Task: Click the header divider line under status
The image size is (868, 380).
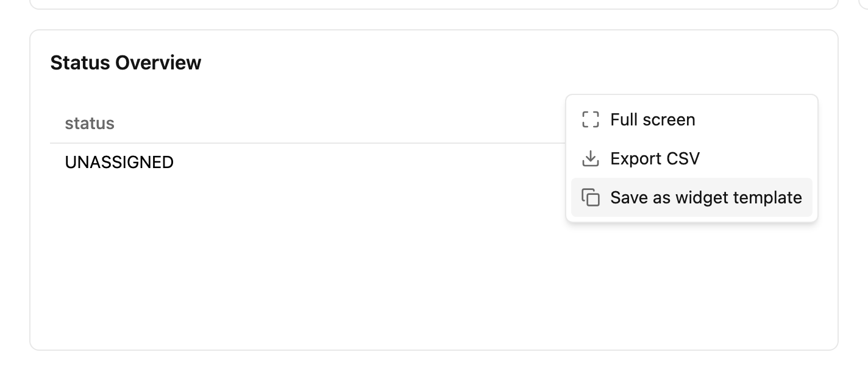Action: (x=308, y=143)
